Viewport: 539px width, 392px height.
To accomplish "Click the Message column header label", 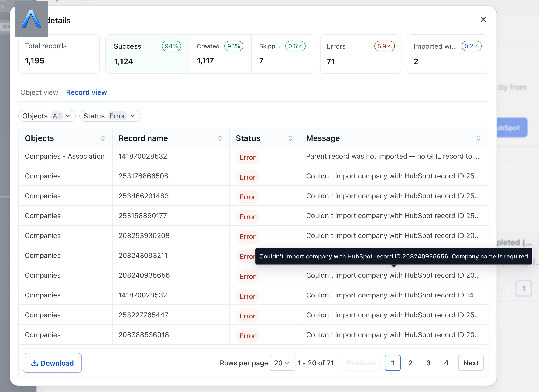I will click(323, 138).
